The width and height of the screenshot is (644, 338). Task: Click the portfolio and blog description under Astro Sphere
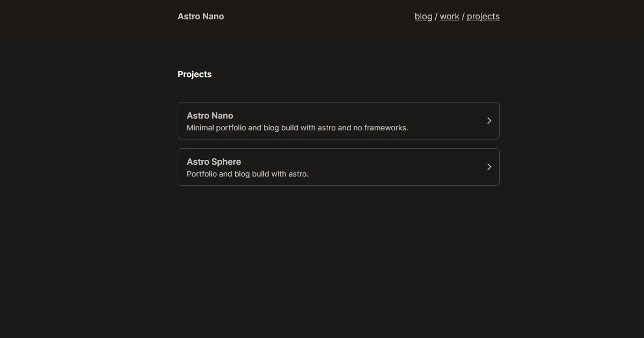point(247,174)
